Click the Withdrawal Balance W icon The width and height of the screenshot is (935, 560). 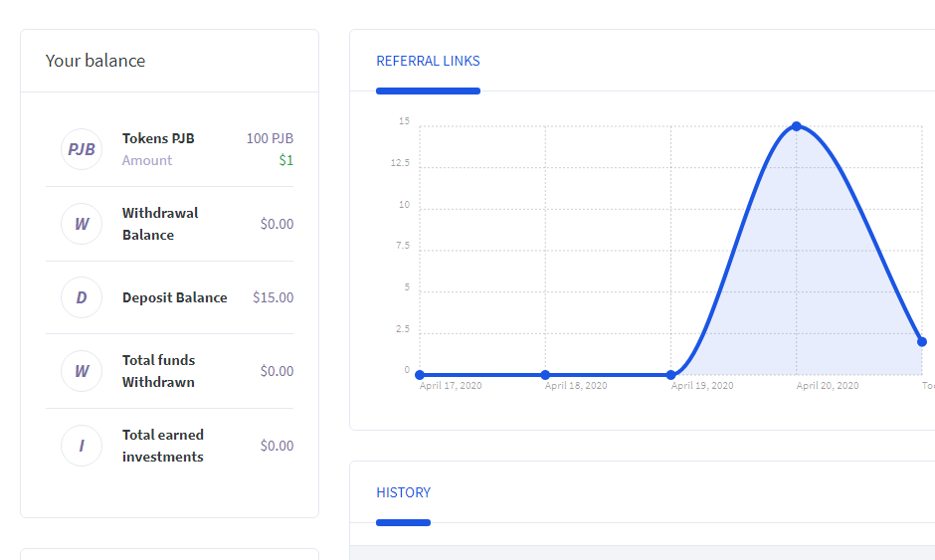(x=82, y=224)
